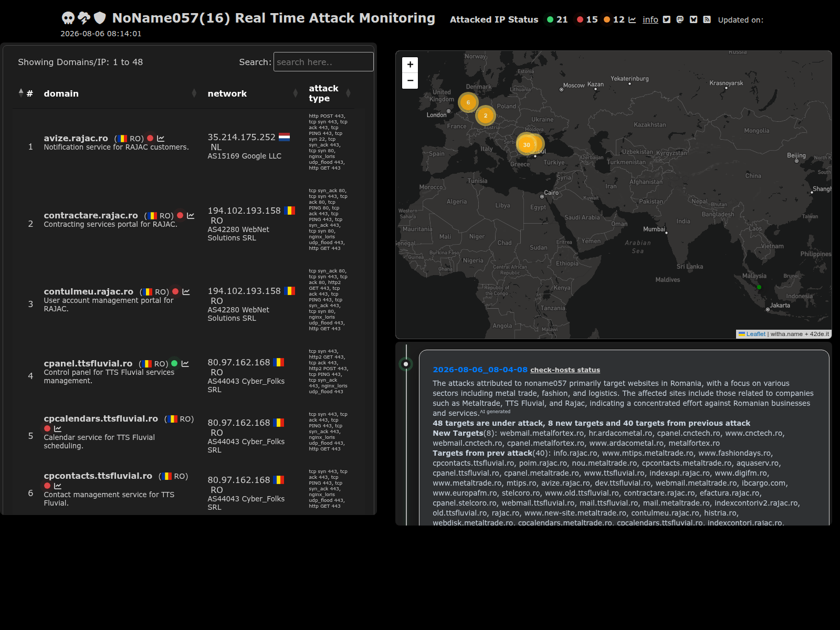Click the green status dot showing 21

[x=550, y=19]
